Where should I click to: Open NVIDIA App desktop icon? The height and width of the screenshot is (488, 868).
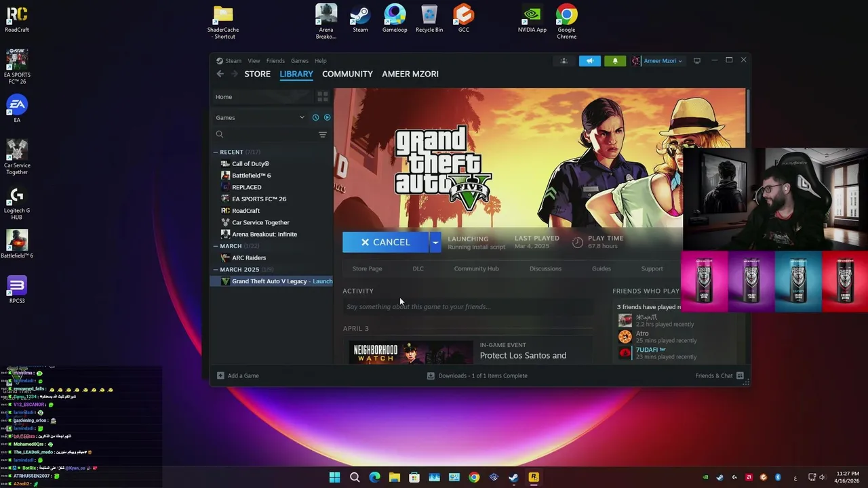(532, 18)
